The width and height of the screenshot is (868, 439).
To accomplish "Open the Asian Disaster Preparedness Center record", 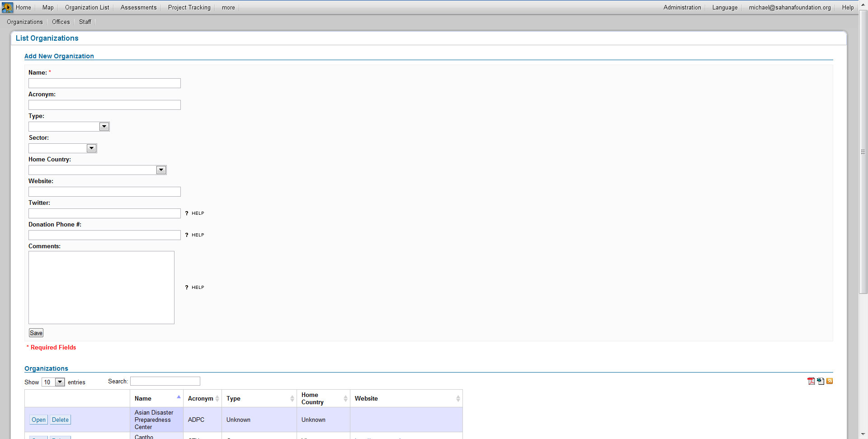I will (38, 420).
